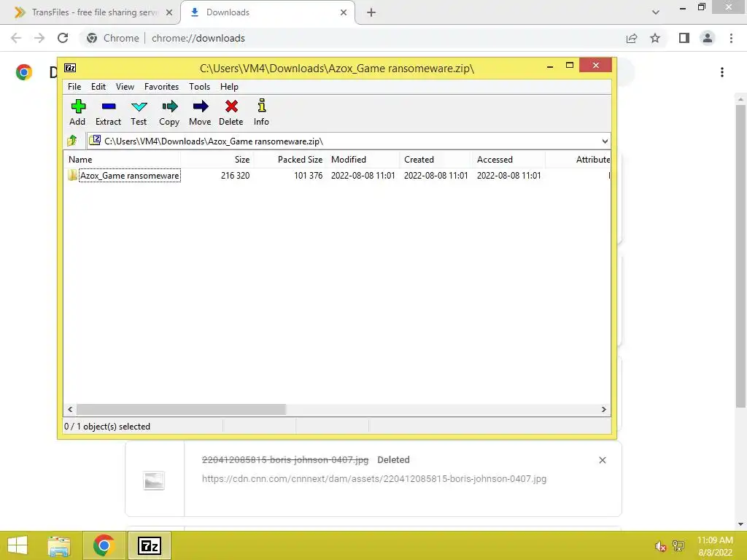Click Chrome taskbar icon
This screenshot has height=560, width=747.
[x=104, y=545]
